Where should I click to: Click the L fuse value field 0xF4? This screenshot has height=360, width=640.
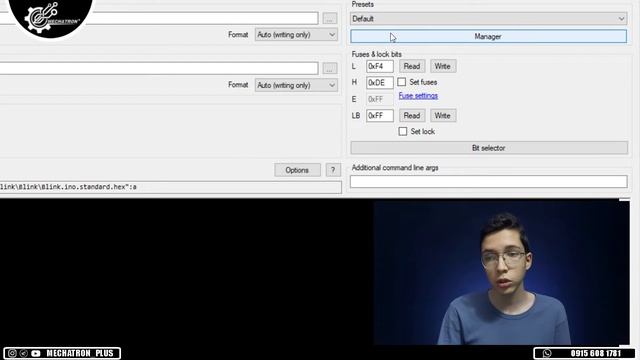[380, 66]
